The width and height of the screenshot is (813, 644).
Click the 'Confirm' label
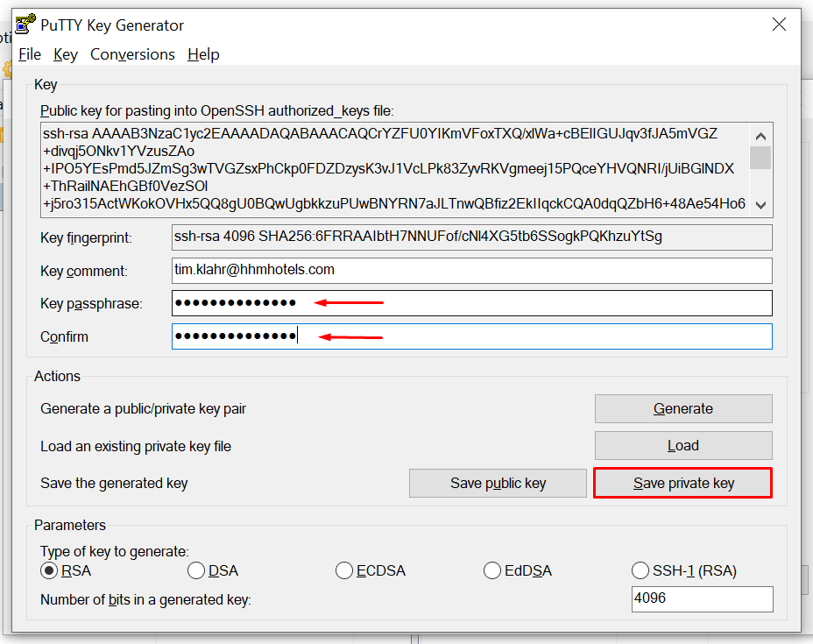pyautogui.click(x=64, y=337)
